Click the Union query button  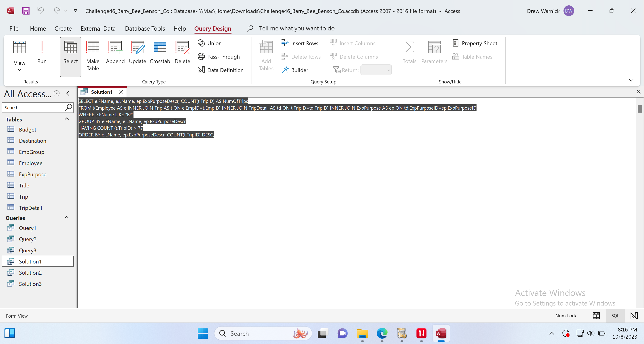click(x=210, y=43)
